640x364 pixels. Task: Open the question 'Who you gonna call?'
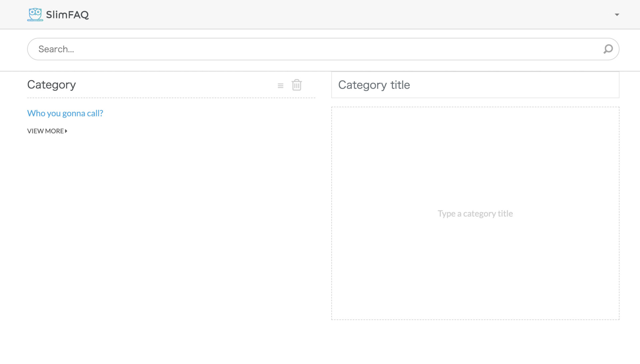[x=65, y=113]
